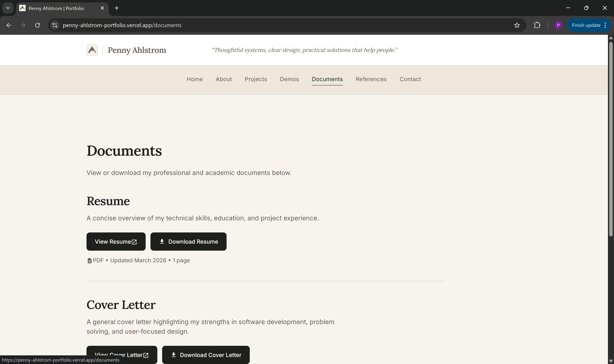
Task: Open the three-dot menu beside Finish update
Action: (605, 25)
